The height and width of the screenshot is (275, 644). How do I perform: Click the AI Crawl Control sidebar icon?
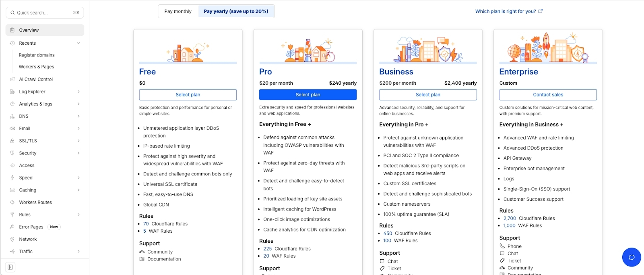pos(12,79)
